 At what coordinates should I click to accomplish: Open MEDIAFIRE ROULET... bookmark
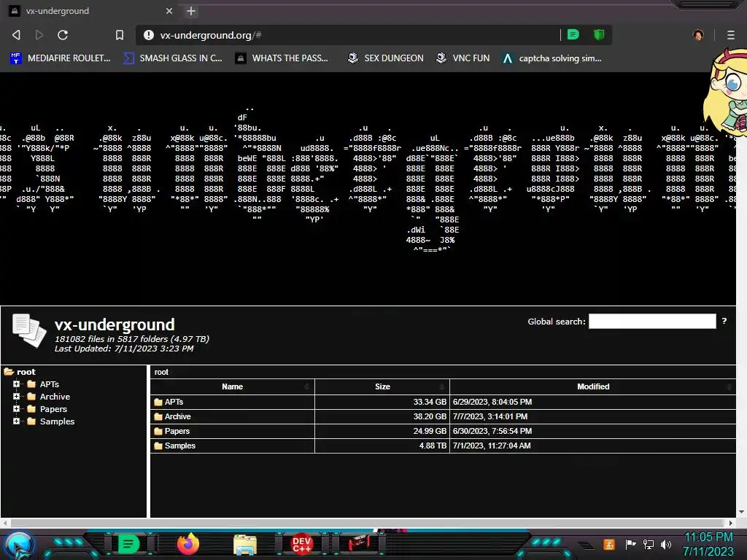coord(60,58)
